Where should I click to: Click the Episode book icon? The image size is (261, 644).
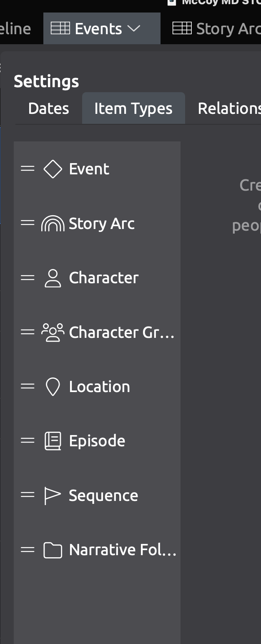click(53, 441)
